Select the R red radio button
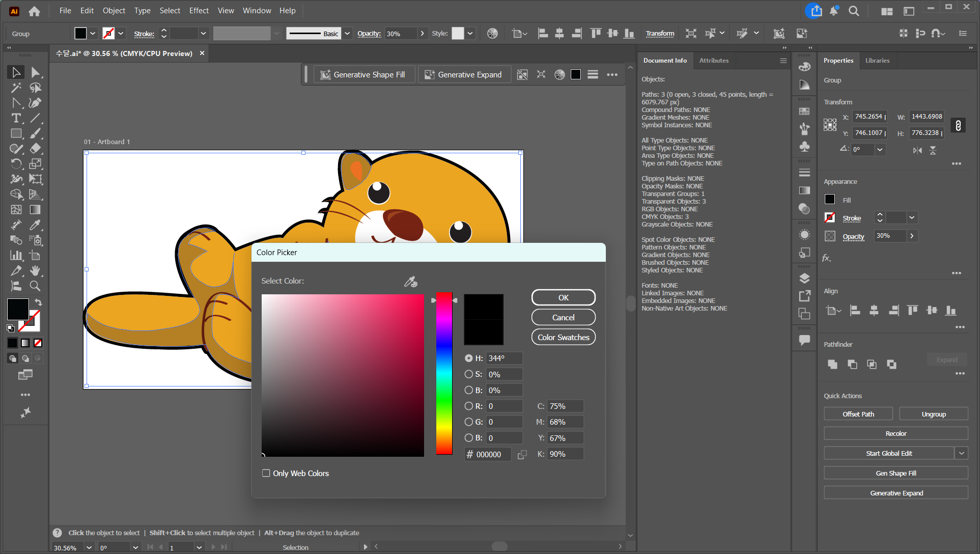980x554 pixels. pos(468,406)
